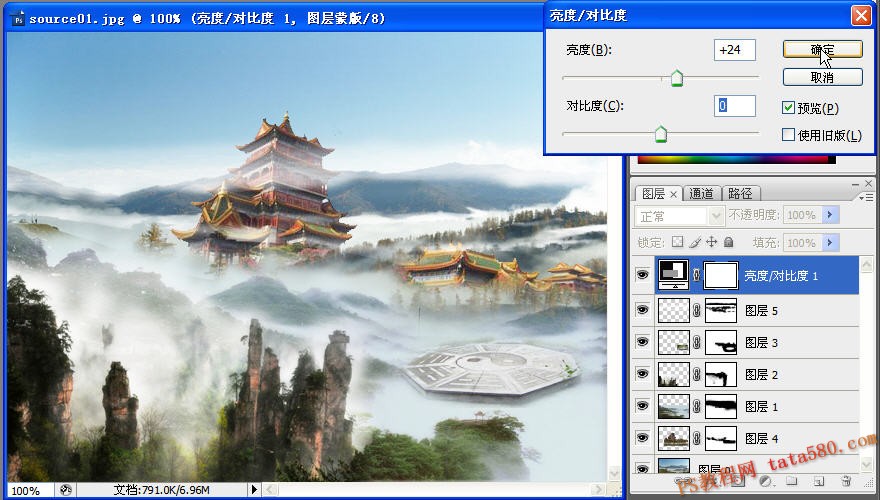This screenshot has width=880, height=500.
Task: Click the 填充 100% field
Action: point(803,242)
